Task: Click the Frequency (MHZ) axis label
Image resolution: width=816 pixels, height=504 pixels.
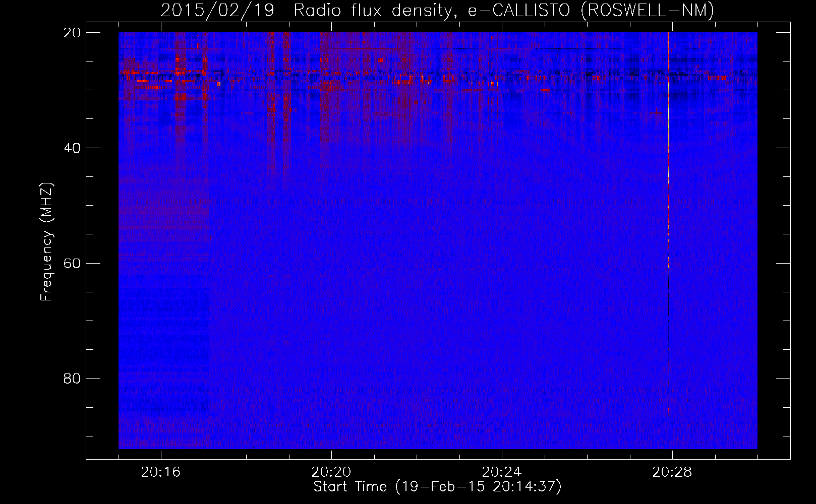Action: [46, 242]
